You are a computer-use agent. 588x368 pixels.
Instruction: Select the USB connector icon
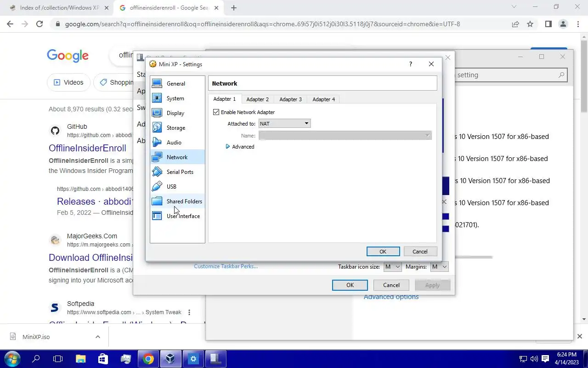click(157, 187)
